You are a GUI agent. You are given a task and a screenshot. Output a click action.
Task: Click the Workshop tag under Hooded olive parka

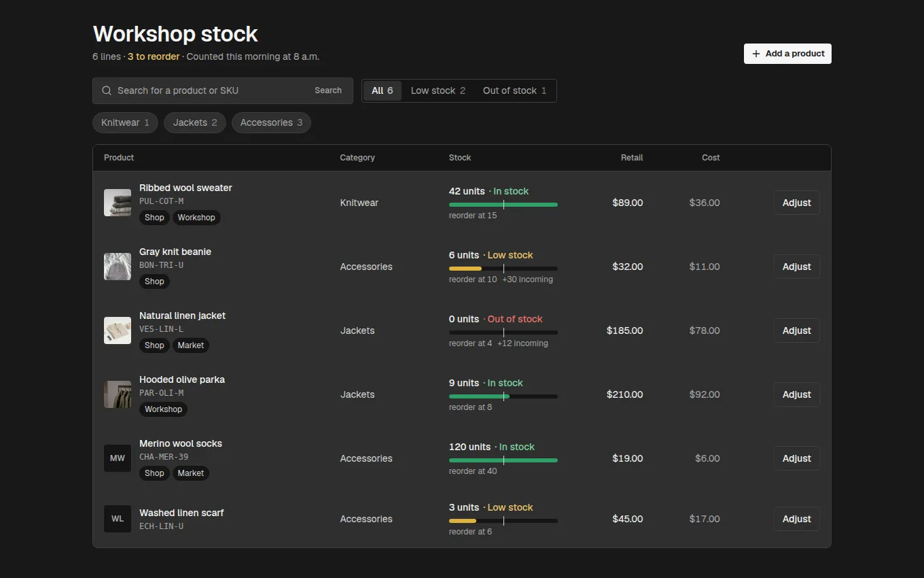(163, 409)
